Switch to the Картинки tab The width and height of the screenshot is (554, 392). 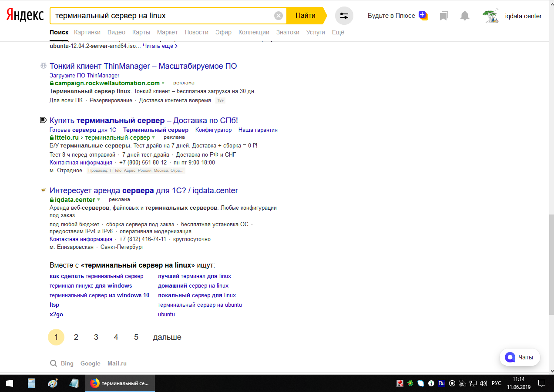[x=87, y=32]
